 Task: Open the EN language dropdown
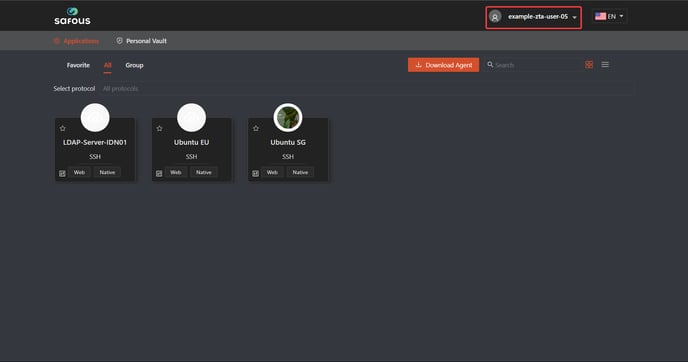[x=609, y=16]
